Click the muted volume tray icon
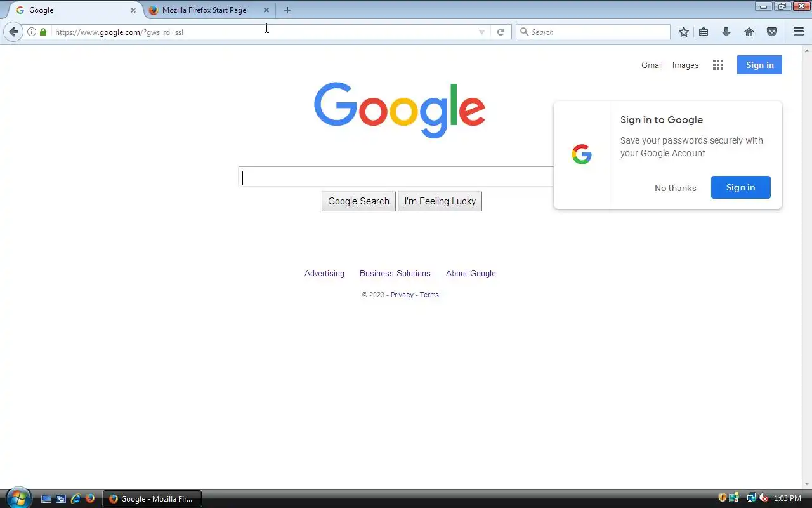 [764, 498]
